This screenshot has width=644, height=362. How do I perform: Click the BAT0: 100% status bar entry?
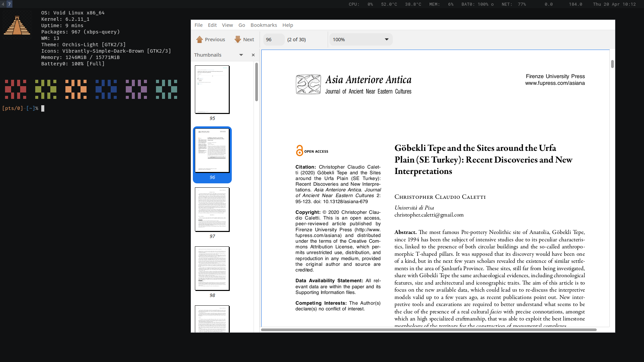[x=477, y=4]
